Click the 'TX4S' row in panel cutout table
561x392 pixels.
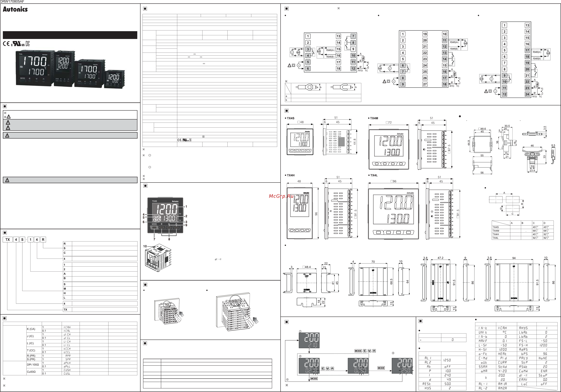point(523,227)
